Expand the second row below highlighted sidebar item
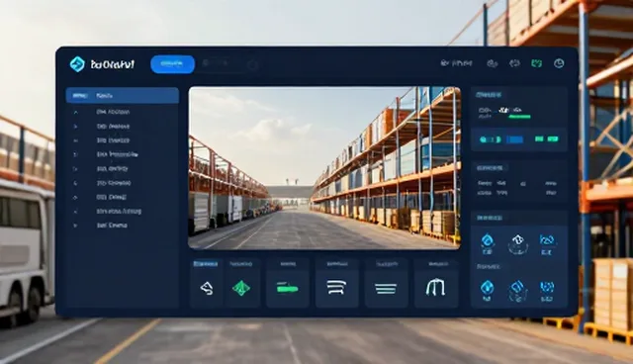 pyautogui.click(x=123, y=127)
